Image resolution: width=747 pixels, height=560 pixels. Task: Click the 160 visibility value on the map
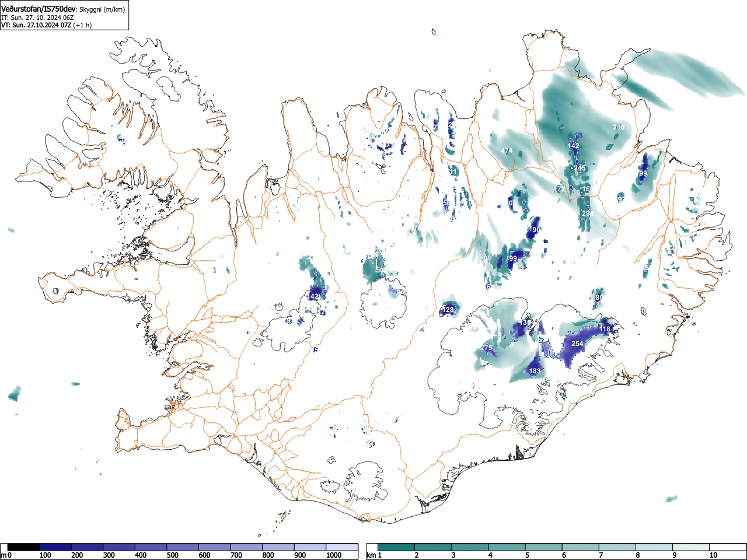(x=587, y=189)
